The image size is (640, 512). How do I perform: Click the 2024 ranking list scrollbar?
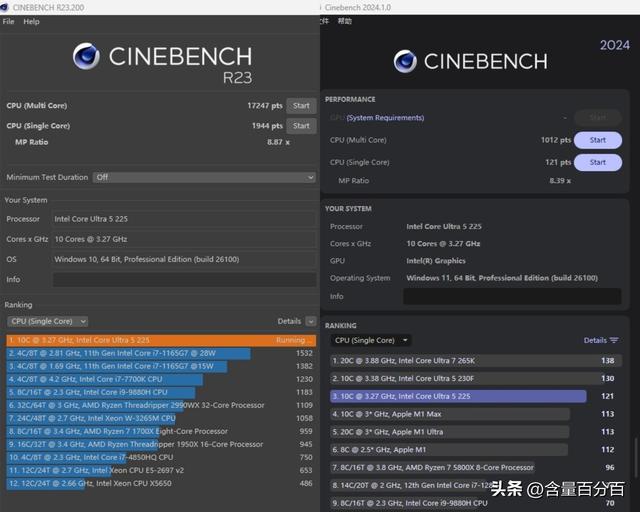click(x=636, y=457)
